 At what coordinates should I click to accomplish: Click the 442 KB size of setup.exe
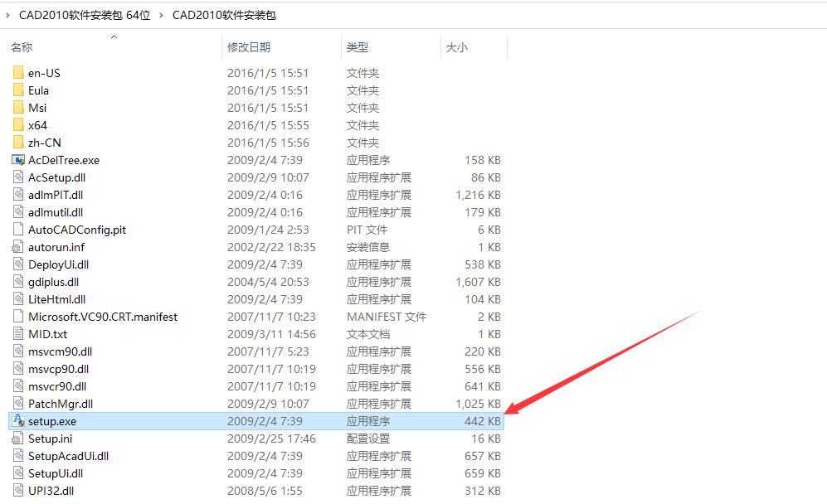point(483,421)
